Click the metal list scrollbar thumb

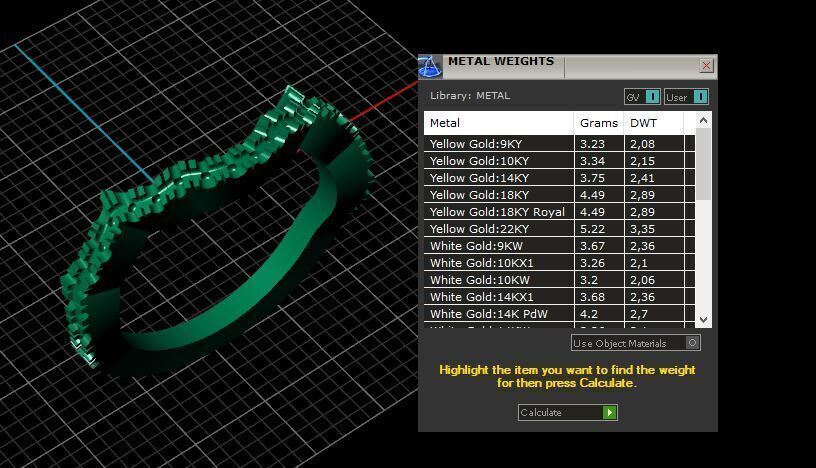tap(703, 165)
